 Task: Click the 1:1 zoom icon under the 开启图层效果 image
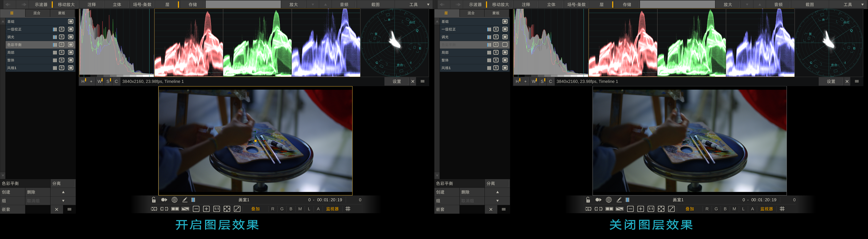coord(217,209)
